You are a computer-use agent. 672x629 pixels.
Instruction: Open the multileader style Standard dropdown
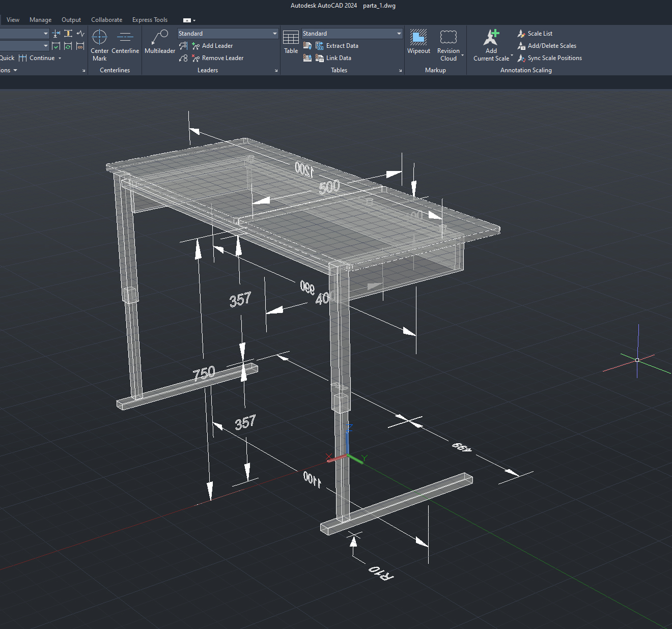pos(275,34)
